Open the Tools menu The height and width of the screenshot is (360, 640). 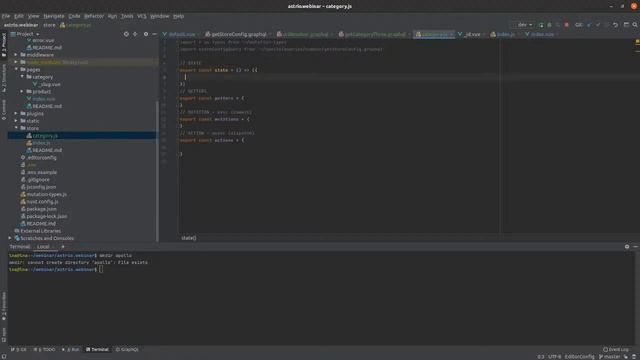127,16
